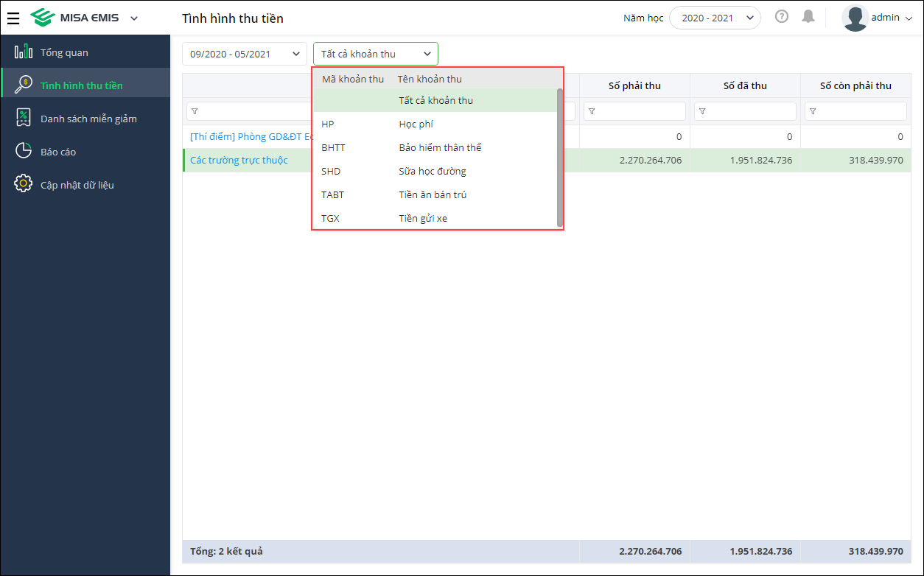Click the Tổng quan chart icon
924x576 pixels.
(x=24, y=52)
